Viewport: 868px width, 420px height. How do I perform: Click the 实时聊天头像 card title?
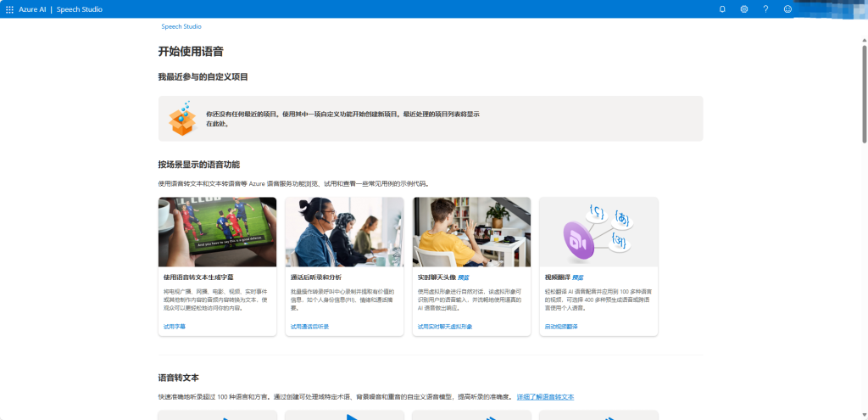[437, 277]
